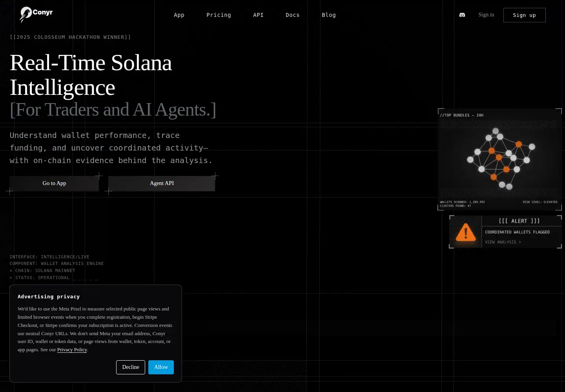Click the 'Real-Time Solana Intelligence' heading
565x392 pixels.
click(x=91, y=75)
